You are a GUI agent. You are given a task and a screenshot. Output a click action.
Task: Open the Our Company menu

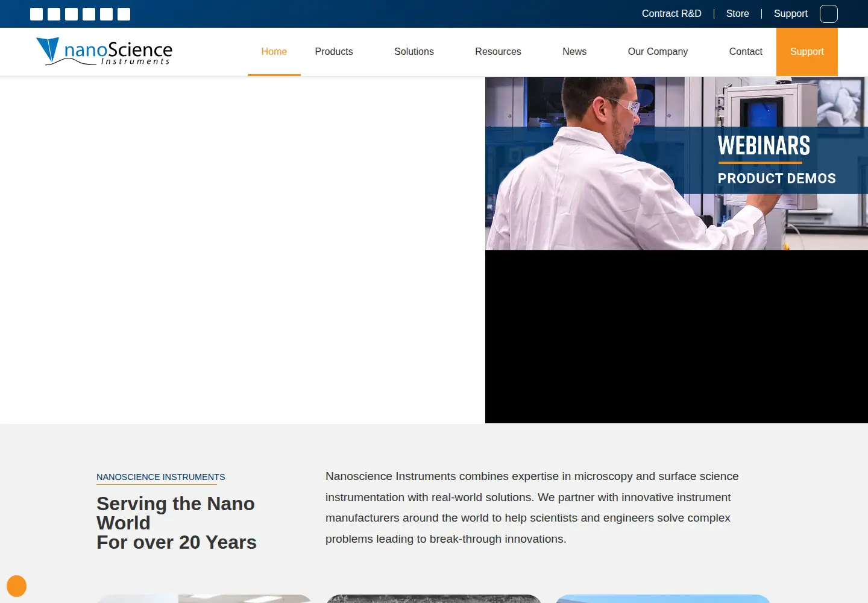pyautogui.click(x=658, y=52)
